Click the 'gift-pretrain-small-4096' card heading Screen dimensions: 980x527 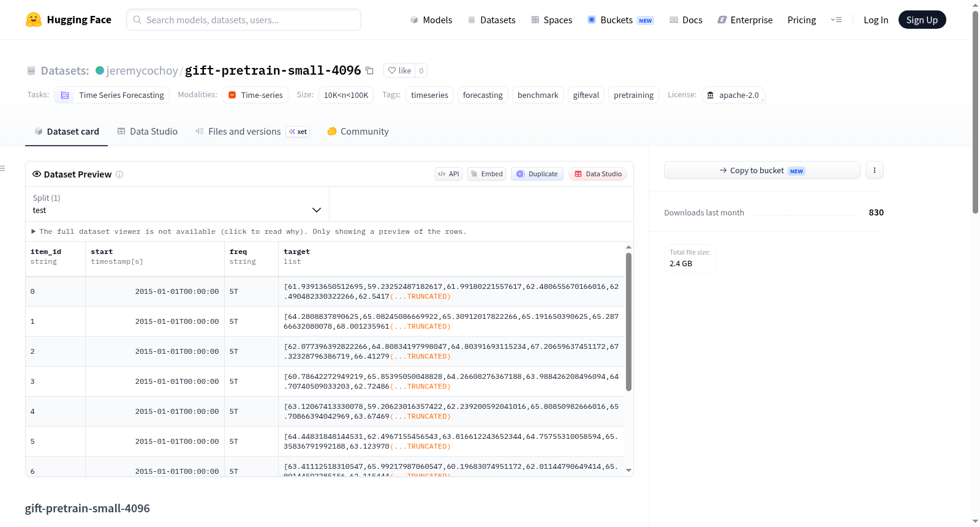tap(88, 508)
